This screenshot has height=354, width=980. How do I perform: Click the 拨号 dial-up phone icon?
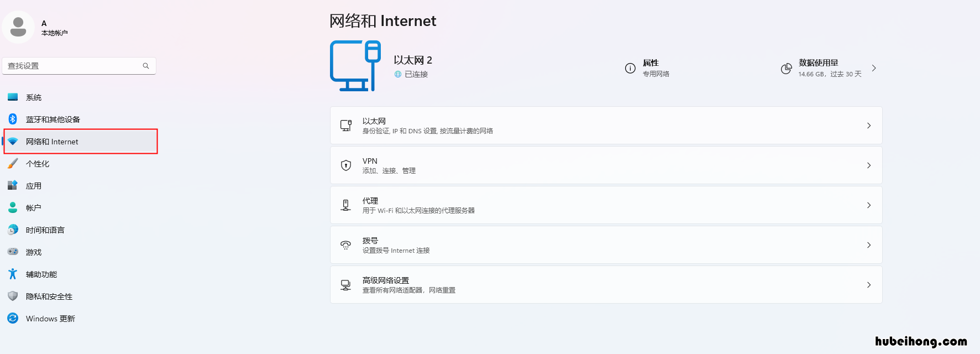[x=346, y=245]
